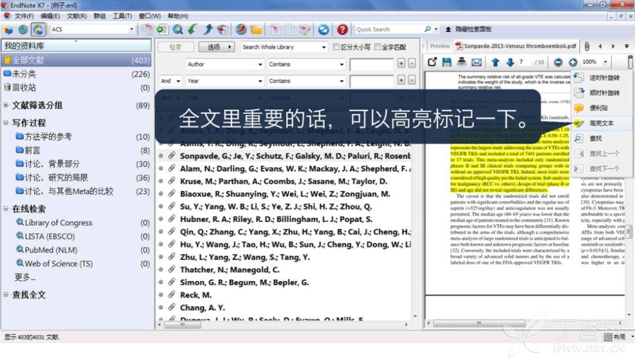The width and height of the screenshot is (635, 364).
Task: Click the Quick Search input field
Action: click(x=389, y=29)
